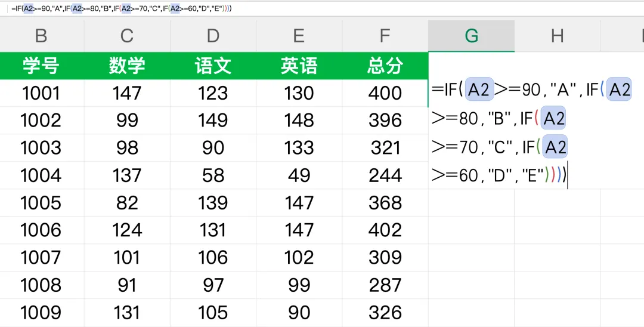Click the "E" argument in cell formula
The image size is (644, 327).
point(532,175)
